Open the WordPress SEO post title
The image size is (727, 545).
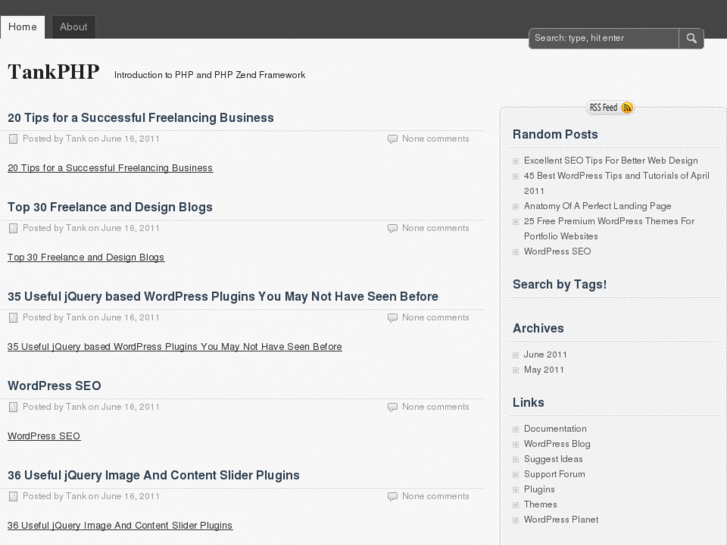pyautogui.click(x=54, y=386)
